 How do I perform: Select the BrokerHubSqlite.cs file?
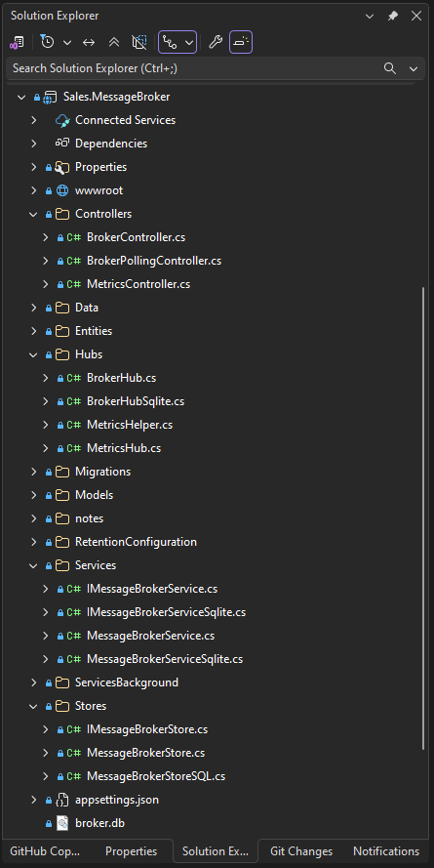coord(136,401)
